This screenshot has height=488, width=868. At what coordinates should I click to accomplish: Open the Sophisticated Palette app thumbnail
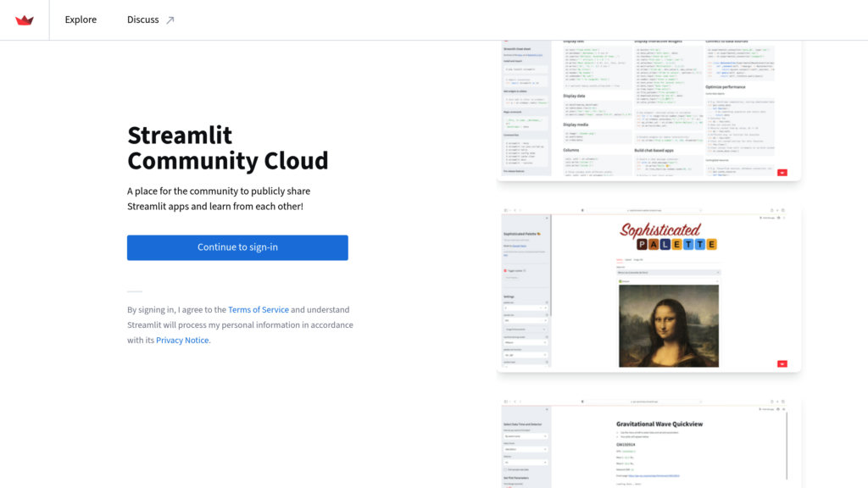pyautogui.click(x=648, y=289)
